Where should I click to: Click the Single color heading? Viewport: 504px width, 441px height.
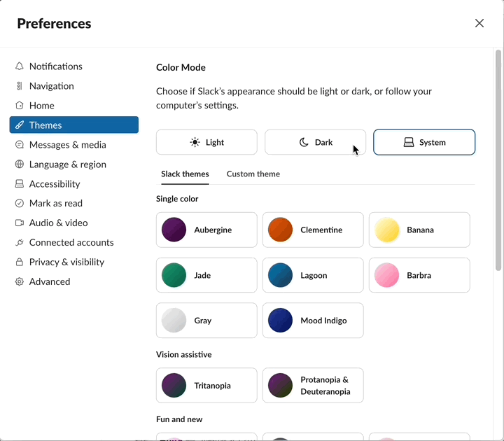point(177,199)
